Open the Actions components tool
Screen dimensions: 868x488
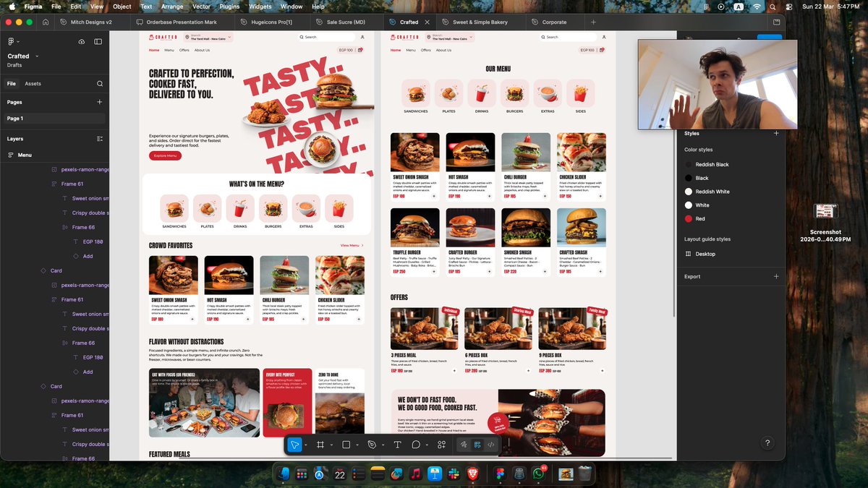pos(441,445)
